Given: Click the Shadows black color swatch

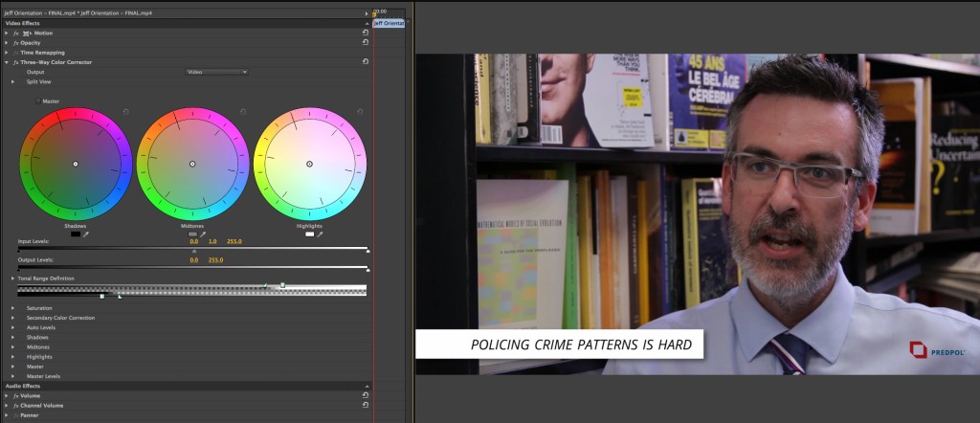Looking at the screenshot, I should click(x=76, y=234).
